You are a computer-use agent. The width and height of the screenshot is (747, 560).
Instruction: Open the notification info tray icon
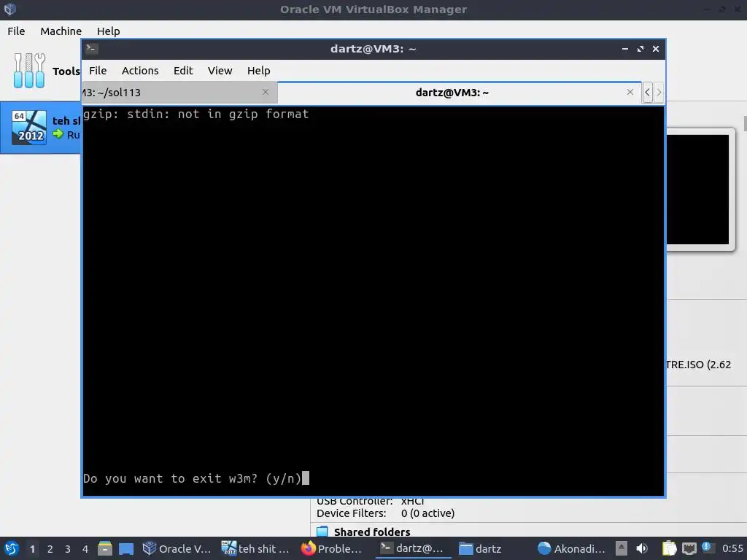[x=706, y=548]
